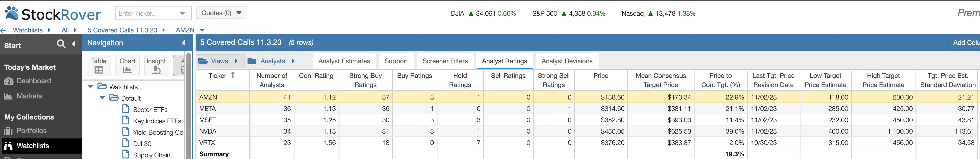Sort by Mean Consensus Target Price header
Image resolution: width=980 pixels, height=159 pixels.
click(x=660, y=80)
